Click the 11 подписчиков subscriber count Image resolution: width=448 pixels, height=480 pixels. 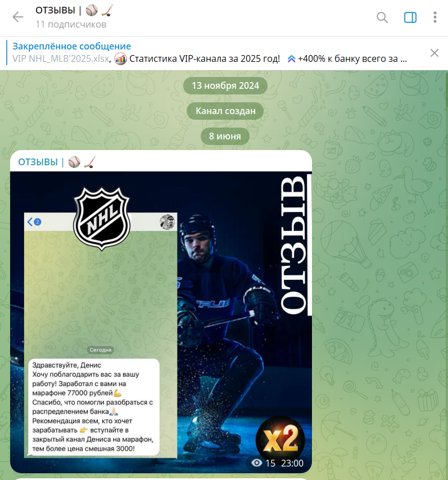coord(71,25)
